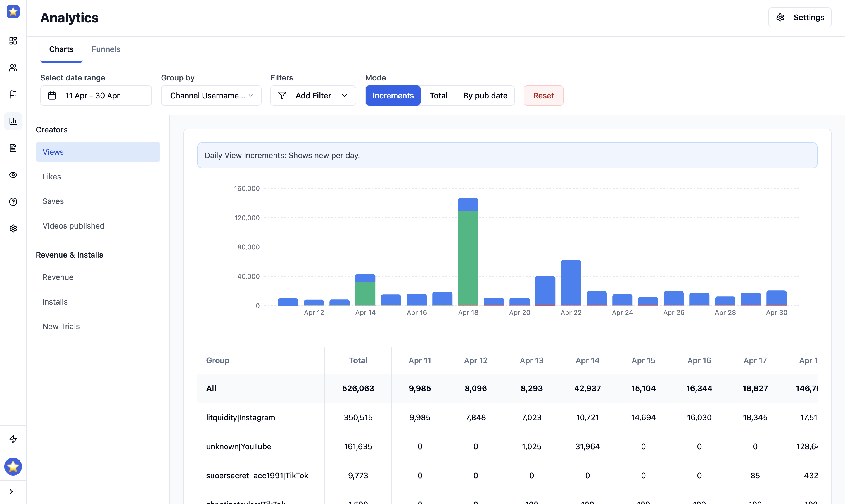
Task: Click the 42,937 cell in All row
Action: tap(588, 388)
